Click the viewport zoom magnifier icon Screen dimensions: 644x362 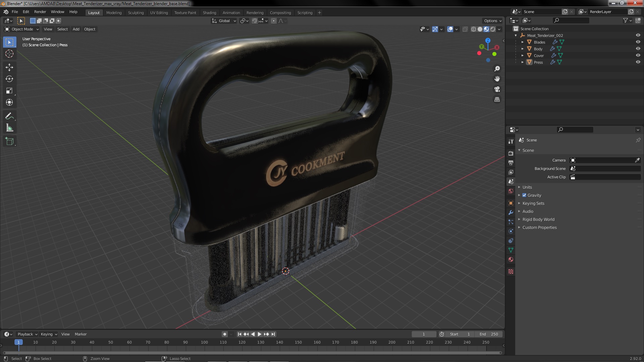pyautogui.click(x=497, y=69)
